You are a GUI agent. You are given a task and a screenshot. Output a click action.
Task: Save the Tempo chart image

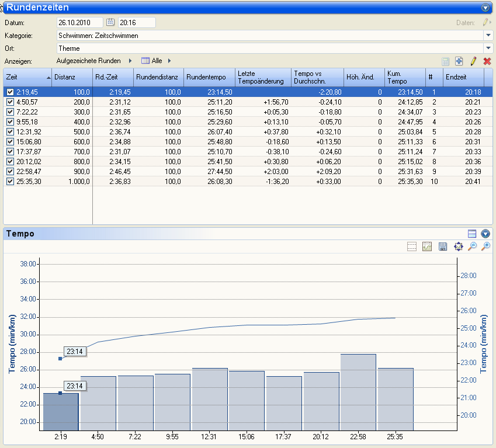click(x=443, y=247)
